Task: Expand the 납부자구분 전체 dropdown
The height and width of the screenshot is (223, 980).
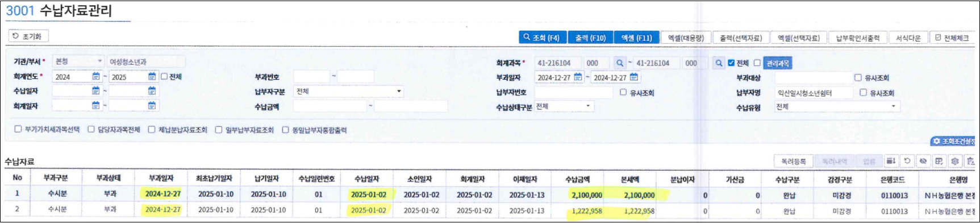Action: pos(348,91)
